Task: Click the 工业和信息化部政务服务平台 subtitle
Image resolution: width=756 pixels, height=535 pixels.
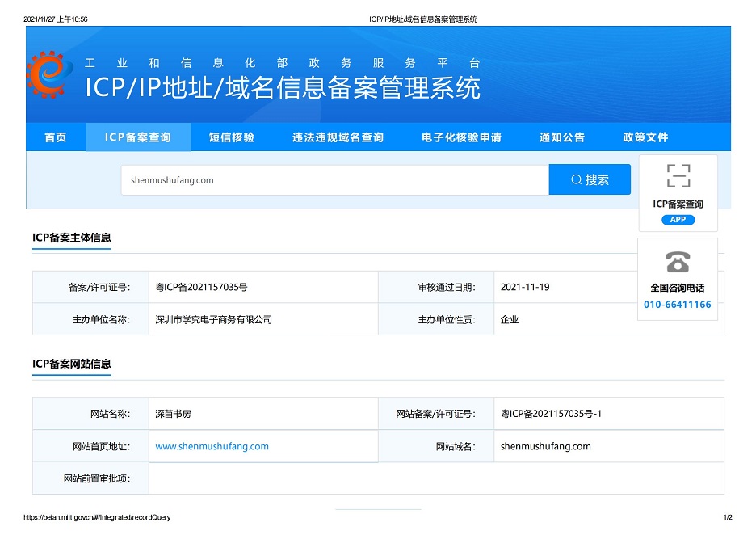Action: (283, 63)
